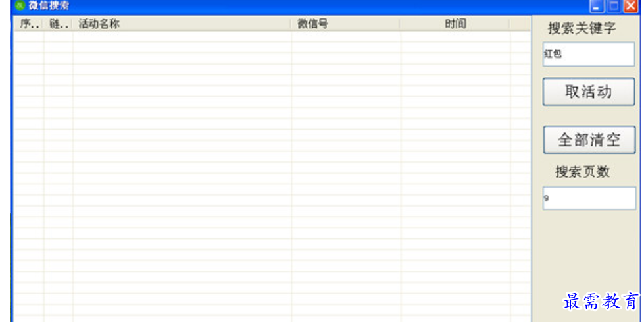Focus the 搜索页数 input containing 9
Viewport: 644px width, 322px height.
pos(589,198)
